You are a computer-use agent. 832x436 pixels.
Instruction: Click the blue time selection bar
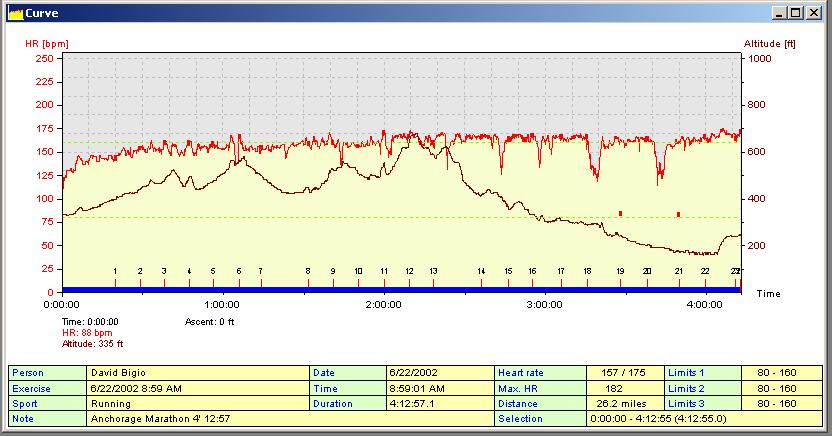[x=400, y=290]
